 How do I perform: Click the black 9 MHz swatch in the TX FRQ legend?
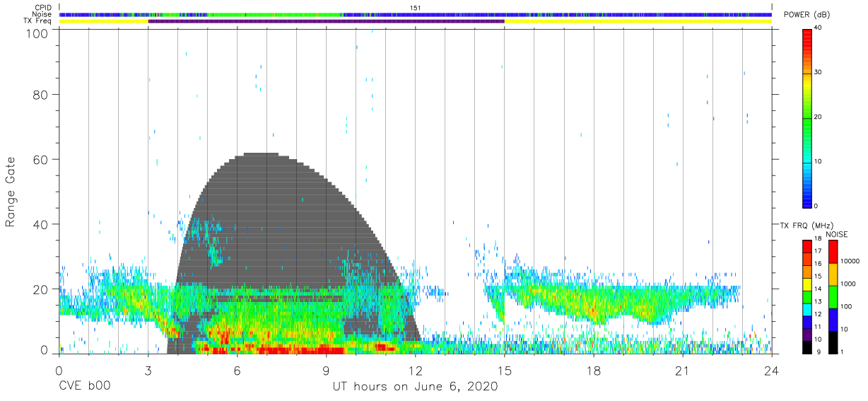807,347
